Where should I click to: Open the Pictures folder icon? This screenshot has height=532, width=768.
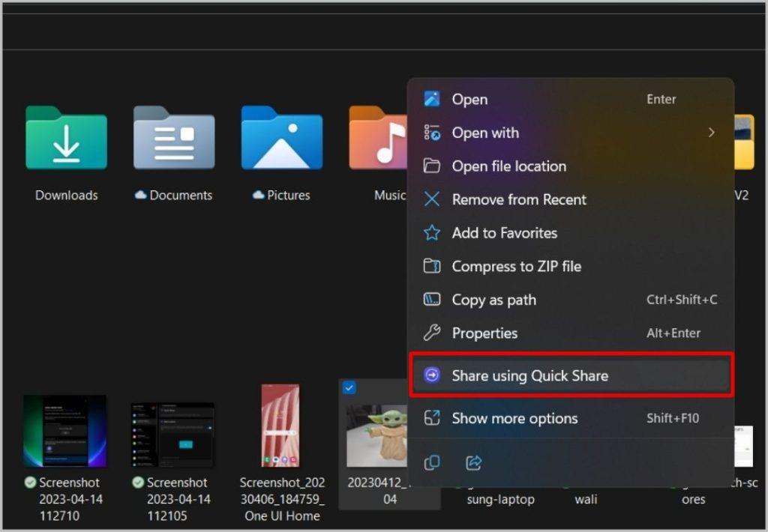click(282, 138)
